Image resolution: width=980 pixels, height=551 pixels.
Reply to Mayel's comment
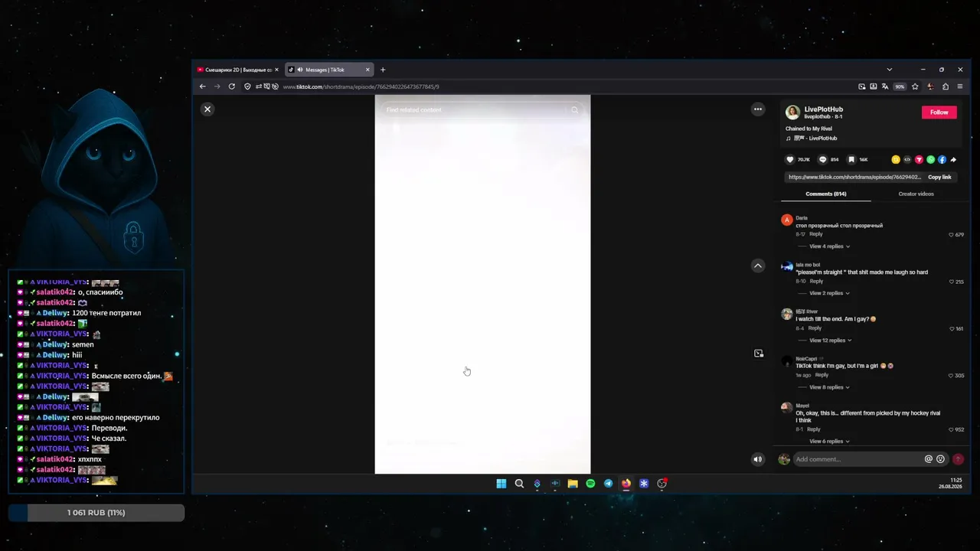[x=814, y=429]
